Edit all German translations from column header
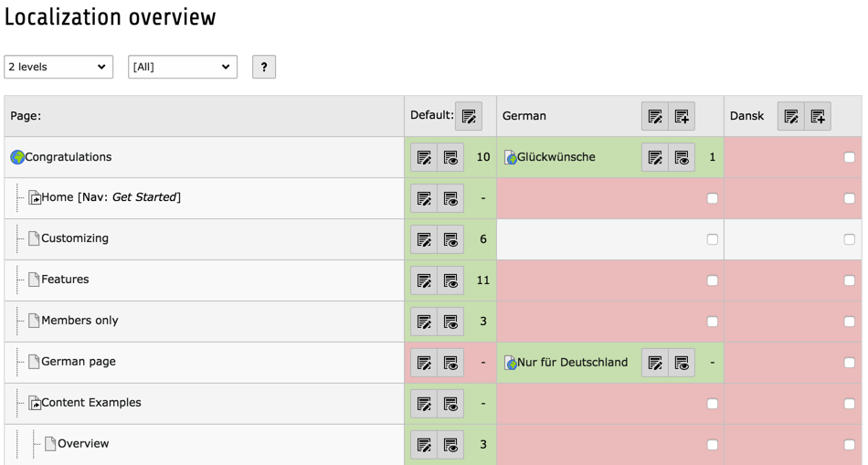The image size is (868, 465). click(x=655, y=116)
